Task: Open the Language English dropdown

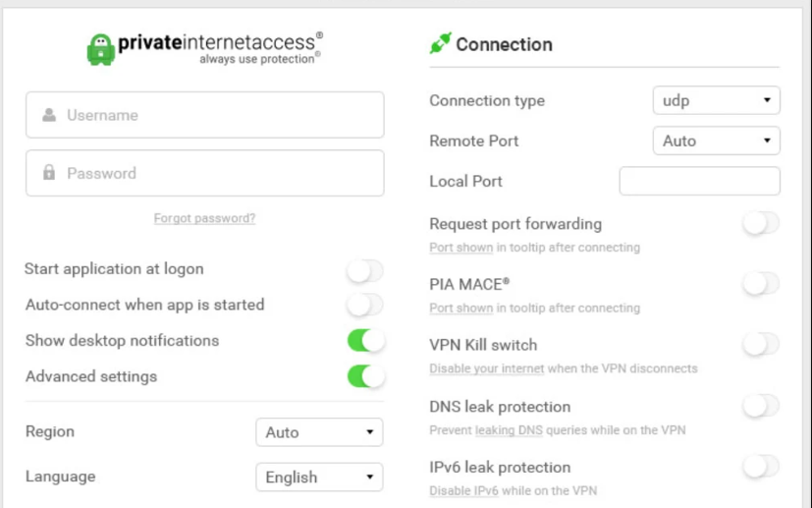Action: 319,477
